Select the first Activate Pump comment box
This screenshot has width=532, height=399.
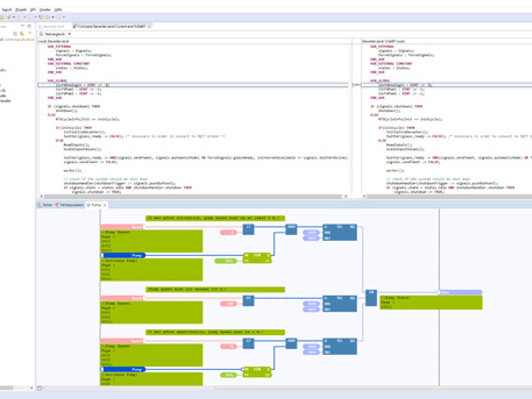pos(151,269)
